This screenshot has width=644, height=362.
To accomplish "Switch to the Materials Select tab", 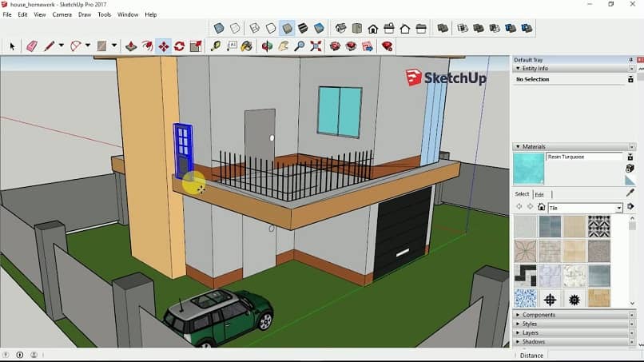I will 522,194.
